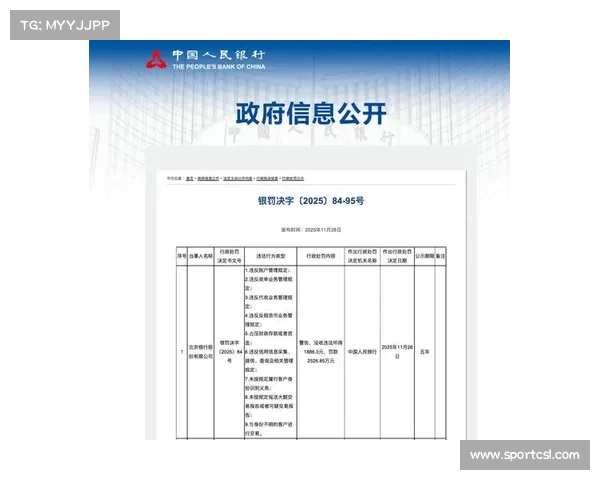
Task: Click the People's Bank of China red emblem
Action: 156,60
